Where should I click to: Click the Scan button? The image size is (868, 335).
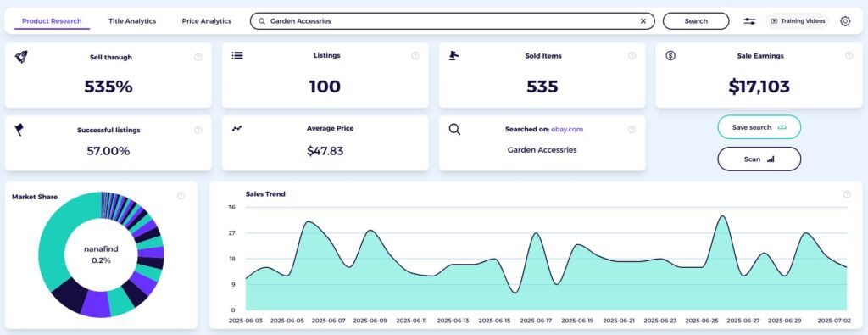(x=759, y=159)
